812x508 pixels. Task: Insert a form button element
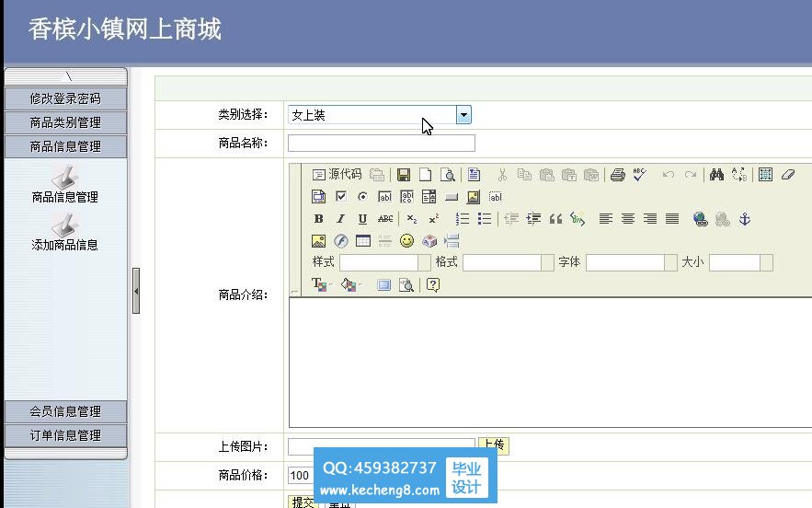(452, 198)
